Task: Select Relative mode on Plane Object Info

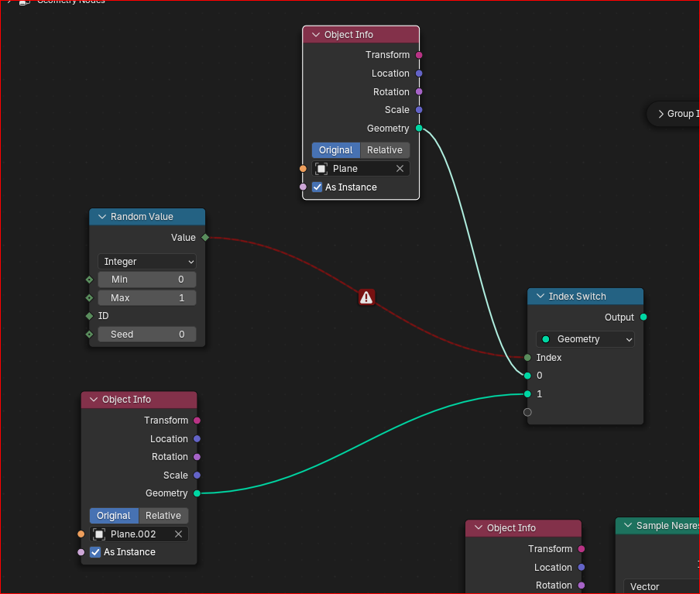Action: coord(385,150)
